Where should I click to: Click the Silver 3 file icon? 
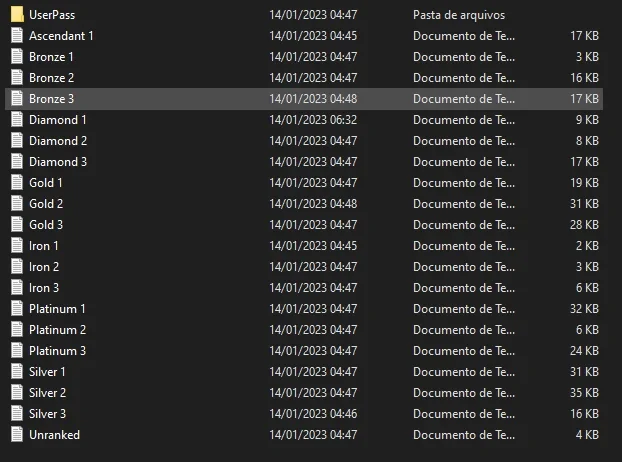click(x=17, y=414)
